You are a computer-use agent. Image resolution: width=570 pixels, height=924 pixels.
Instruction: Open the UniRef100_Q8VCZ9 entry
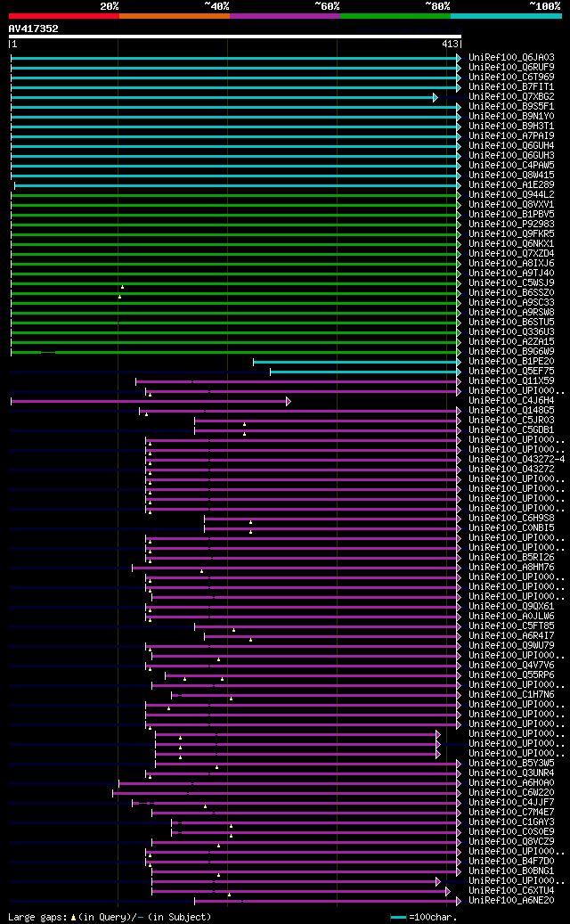511,841
